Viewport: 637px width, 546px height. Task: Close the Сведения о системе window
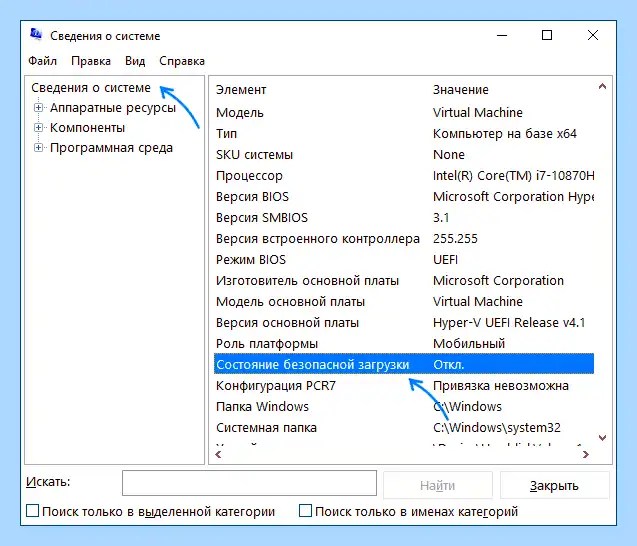pos(593,35)
